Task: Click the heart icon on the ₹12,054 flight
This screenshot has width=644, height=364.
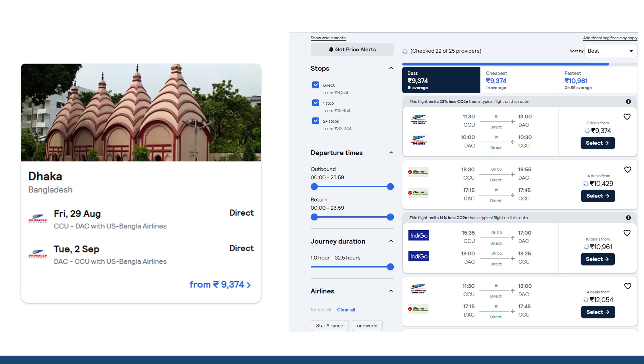Action: 627,286
